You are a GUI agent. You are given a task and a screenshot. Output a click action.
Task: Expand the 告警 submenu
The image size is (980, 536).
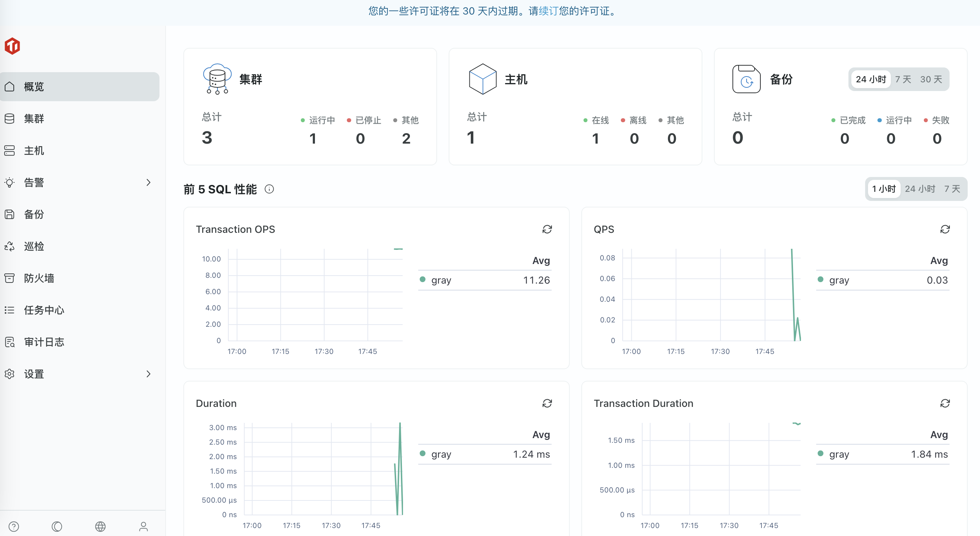pos(148,182)
